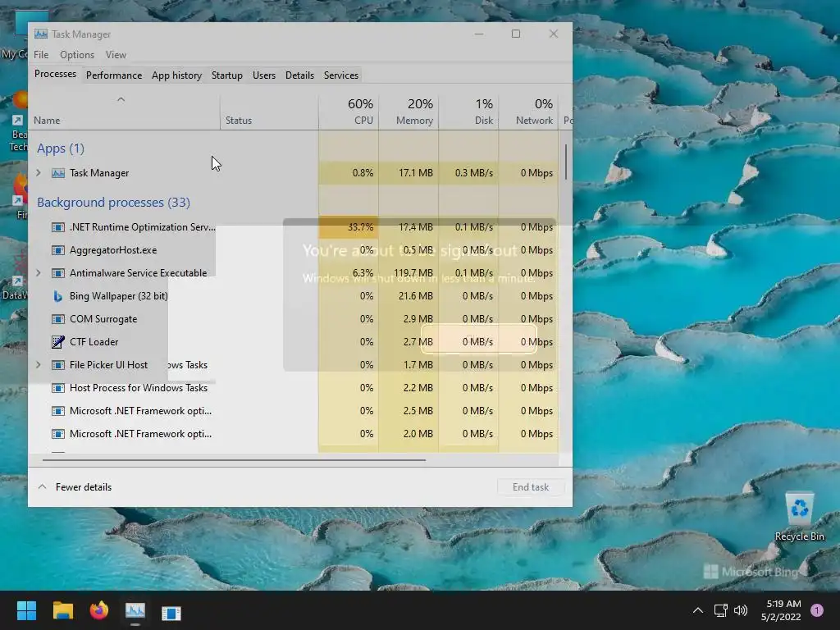Show hidden tray icons chevron

click(x=697, y=610)
